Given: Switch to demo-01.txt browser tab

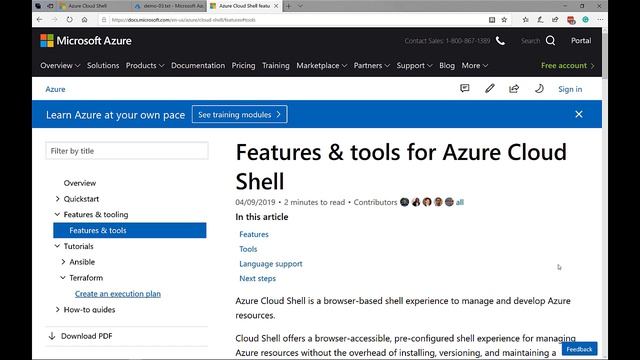Looking at the screenshot, I should coord(169,6).
